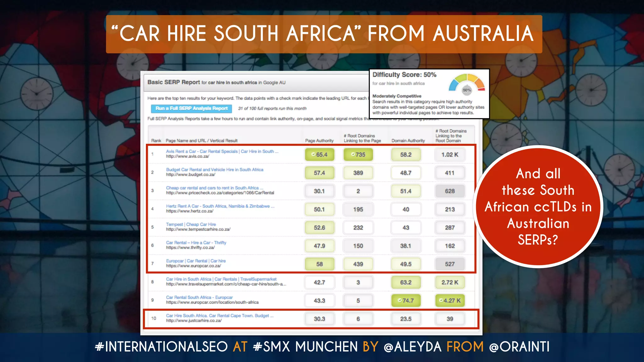Click the #INTERNATIONALSEO hashtag in footer
The height and width of the screenshot is (362, 644).
click(161, 347)
